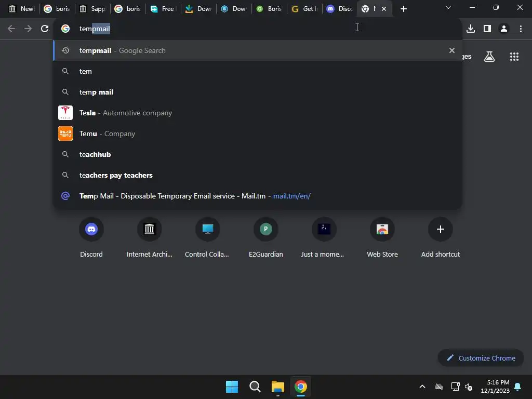Pick the Temu Company suggestion
The width and height of the screenshot is (532, 399).
pyautogui.click(x=258, y=134)
